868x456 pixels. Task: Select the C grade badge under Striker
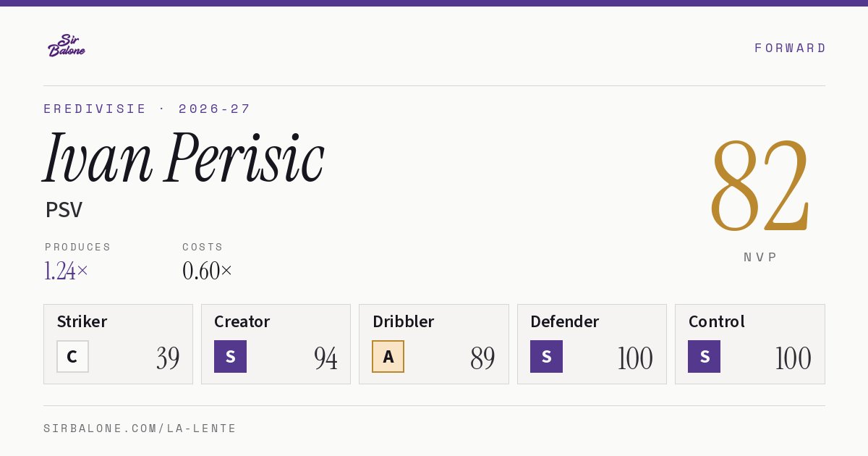(72, 356)
